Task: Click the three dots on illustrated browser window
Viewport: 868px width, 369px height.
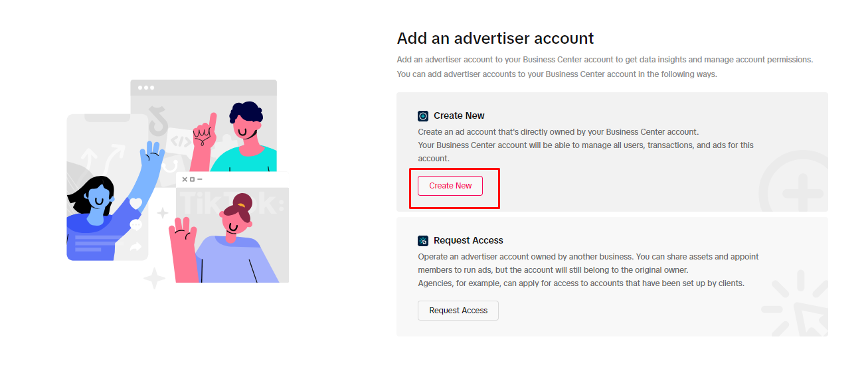Action: tap(145, 88)
